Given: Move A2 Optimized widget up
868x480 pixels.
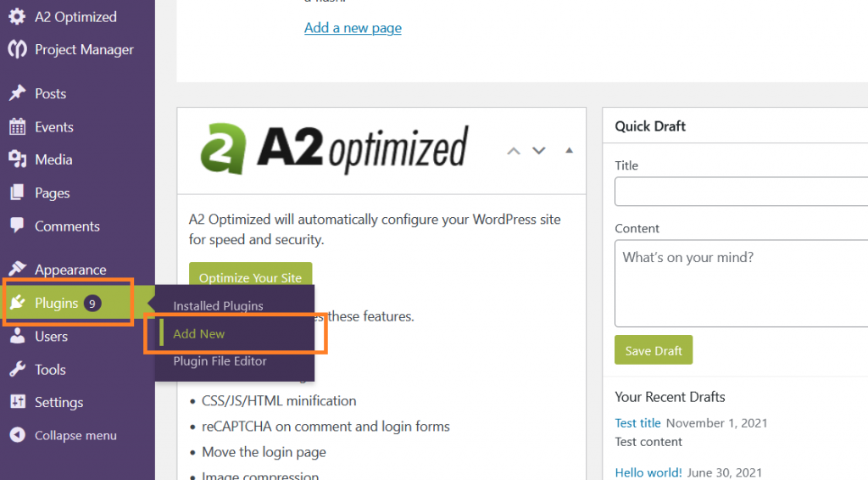Looking at the screenshot, I should [514, 151].
